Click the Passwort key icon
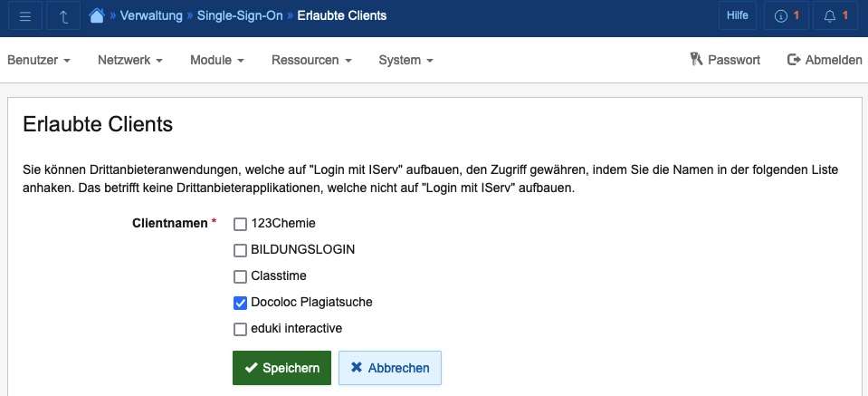Viewport: 868px width, 396px height. click(x=695, y=60)
